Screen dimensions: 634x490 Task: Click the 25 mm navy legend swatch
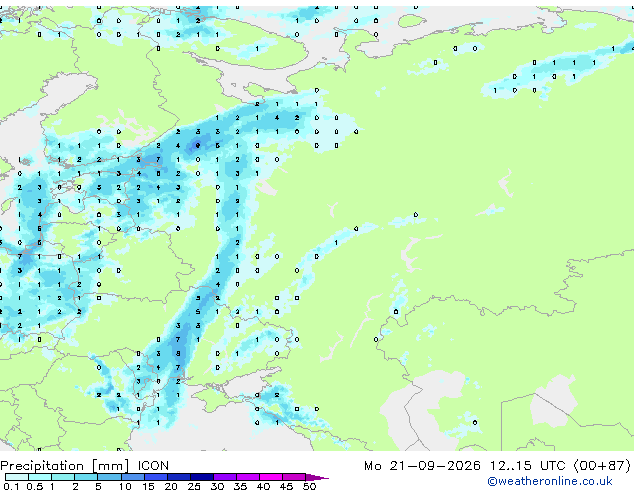[x=202, y=477]
